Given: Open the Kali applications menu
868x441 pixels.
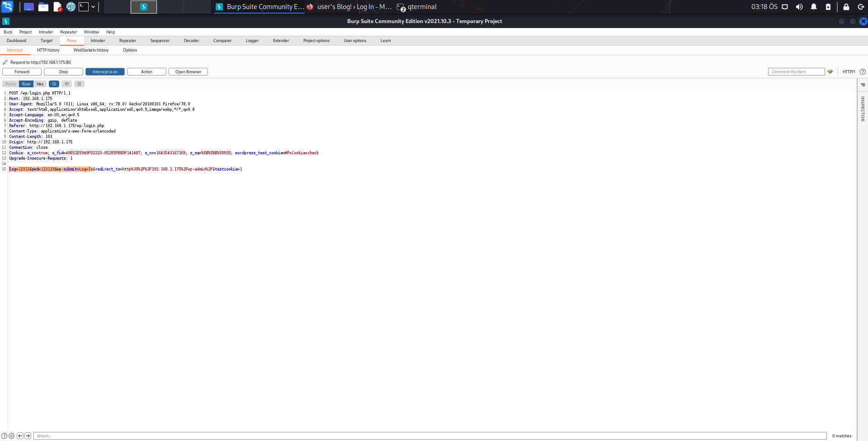Looking at the screenshot, I should tap(7, 7).
